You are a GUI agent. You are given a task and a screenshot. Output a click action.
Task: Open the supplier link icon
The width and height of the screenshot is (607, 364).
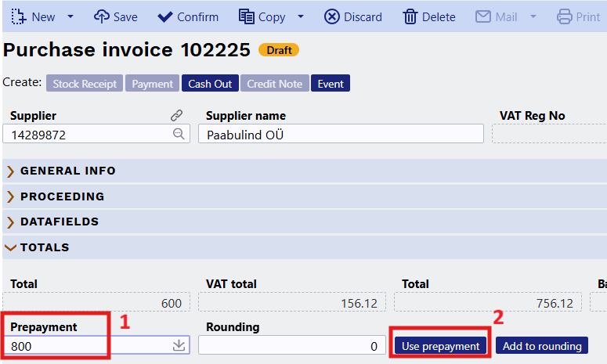click(x=176, y=115)
